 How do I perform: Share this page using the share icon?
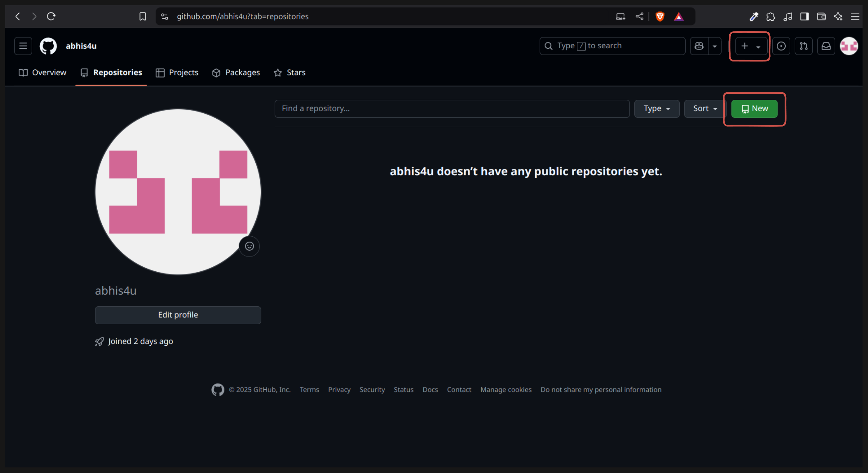639,16
